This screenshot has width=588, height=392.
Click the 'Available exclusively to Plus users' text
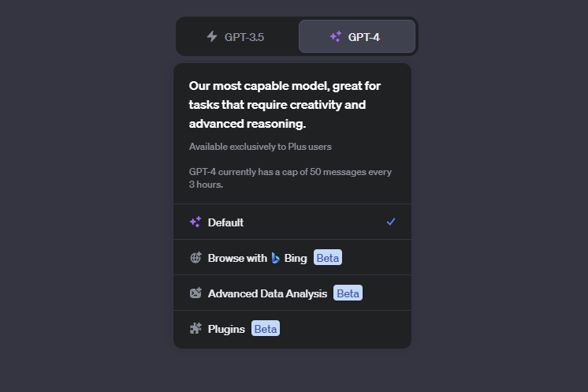click(x=260, y=147)
